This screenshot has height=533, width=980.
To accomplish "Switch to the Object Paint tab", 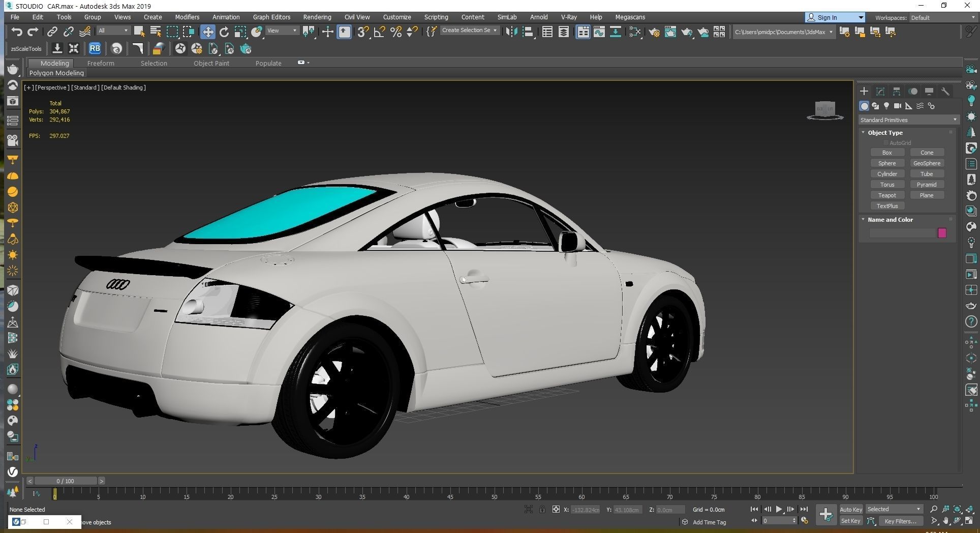I will (x=211, y=64).
